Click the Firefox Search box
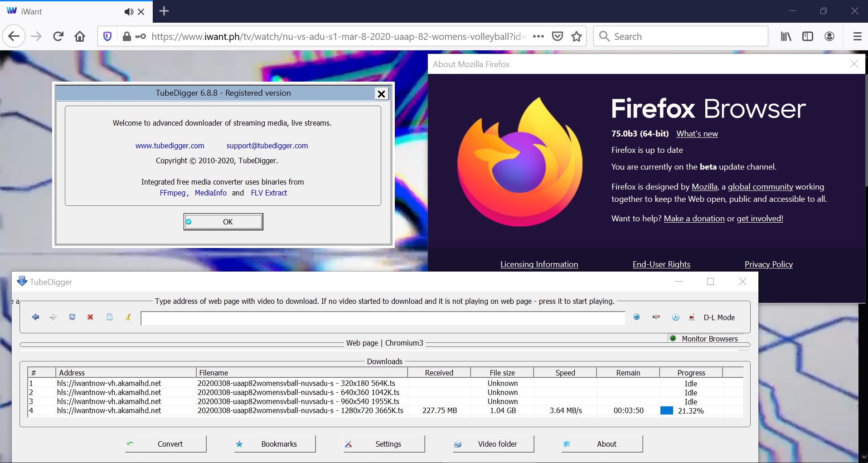868x463 pixels. click(x=681, y=36)
